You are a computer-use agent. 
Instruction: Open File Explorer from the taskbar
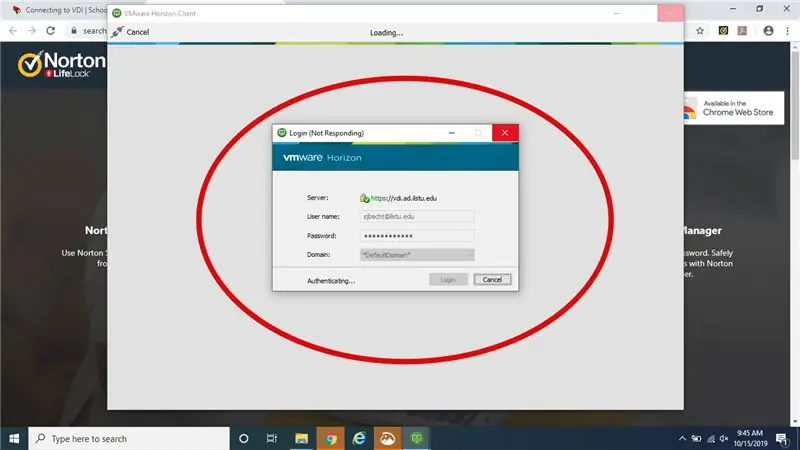[x=301, y=438]
